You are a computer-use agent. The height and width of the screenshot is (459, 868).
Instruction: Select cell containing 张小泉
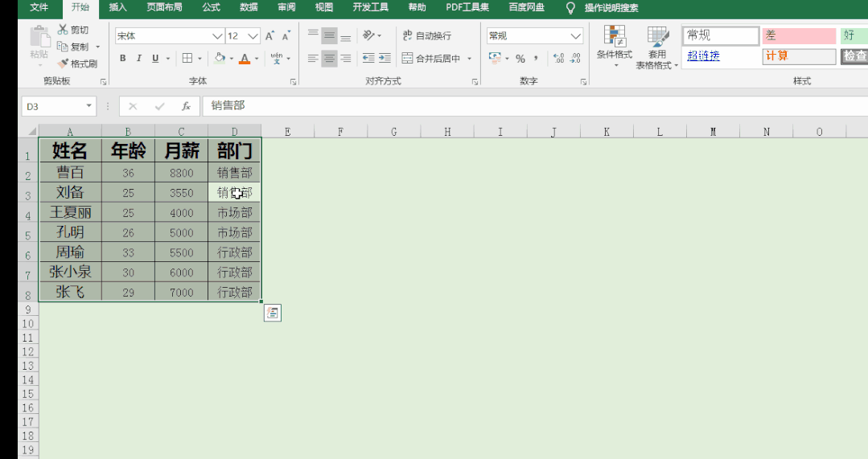click(70, 272)
